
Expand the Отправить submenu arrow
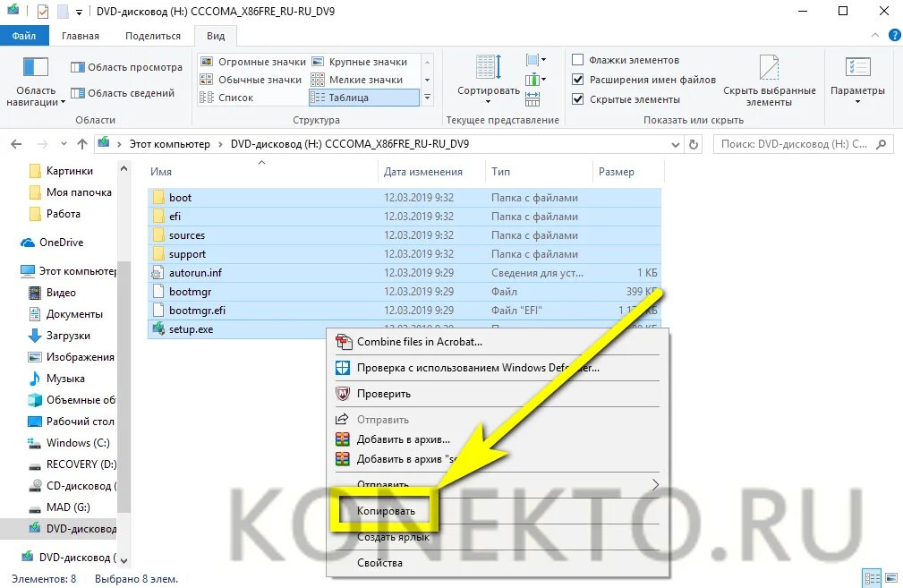pos(655,484)
